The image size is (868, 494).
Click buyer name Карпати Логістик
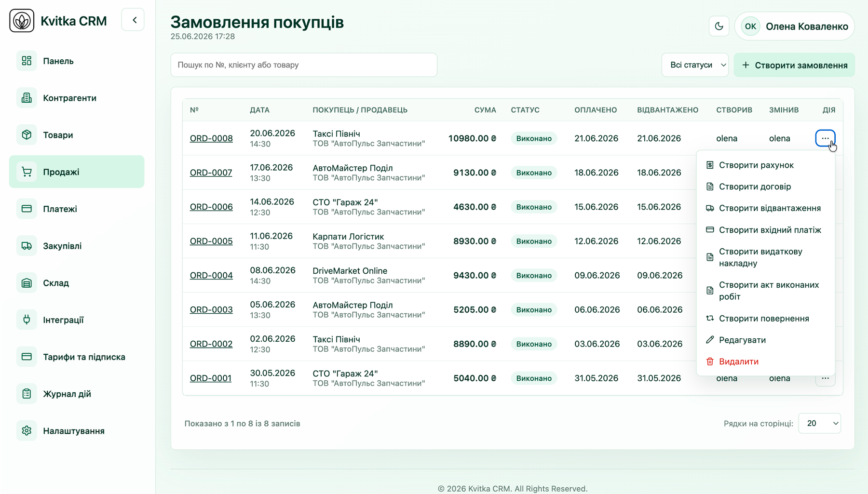(348, 237)
